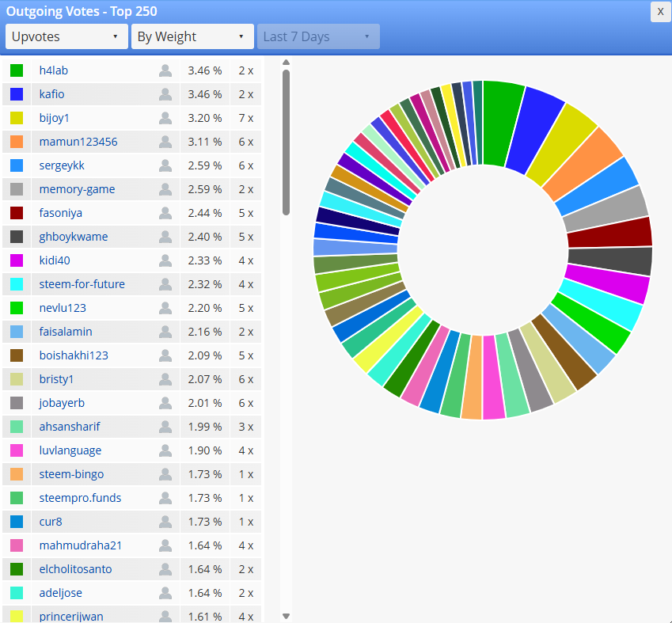Image resolution: width=672 pixels, height=623 pixels.
Task: Open profile icon for princerijwan
Action: [165, 616]
